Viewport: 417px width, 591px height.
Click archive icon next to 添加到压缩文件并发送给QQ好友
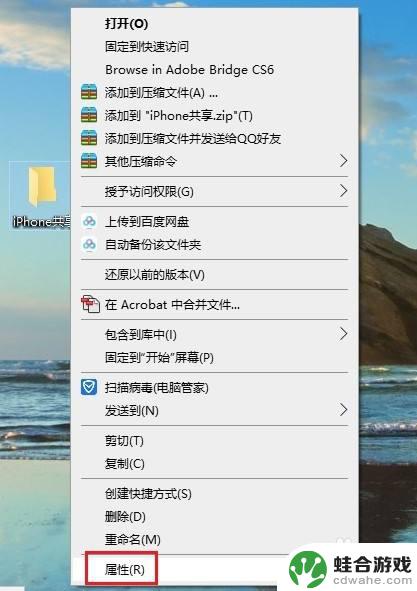[89, 138]
